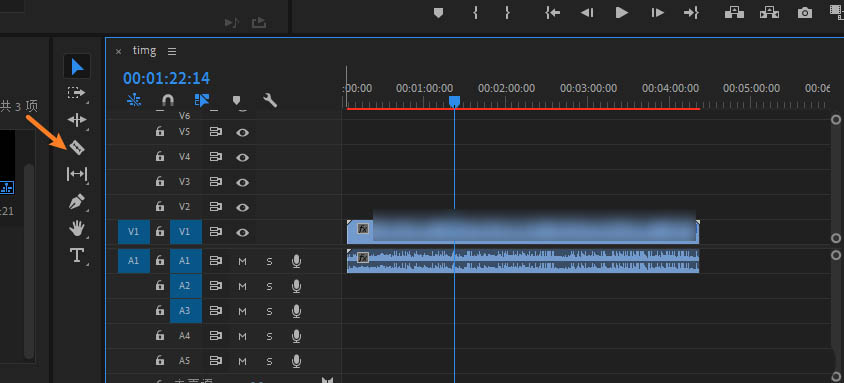The image size is (844, 383).
Task: Select the Track Select Forward tool
Action: tap(76, 93)
